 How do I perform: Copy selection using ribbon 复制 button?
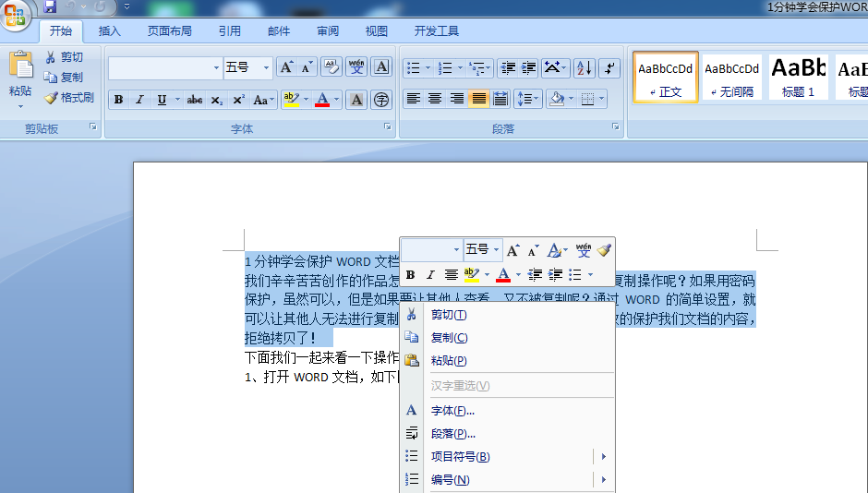tap(64, 77)
